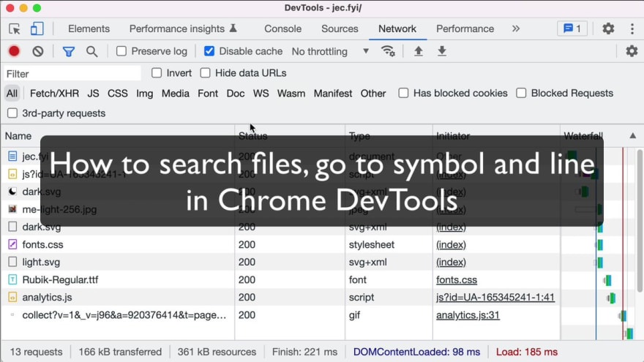Filter requests by Other
This screenshot has width=644, height=362.
[x=373, y=94]
